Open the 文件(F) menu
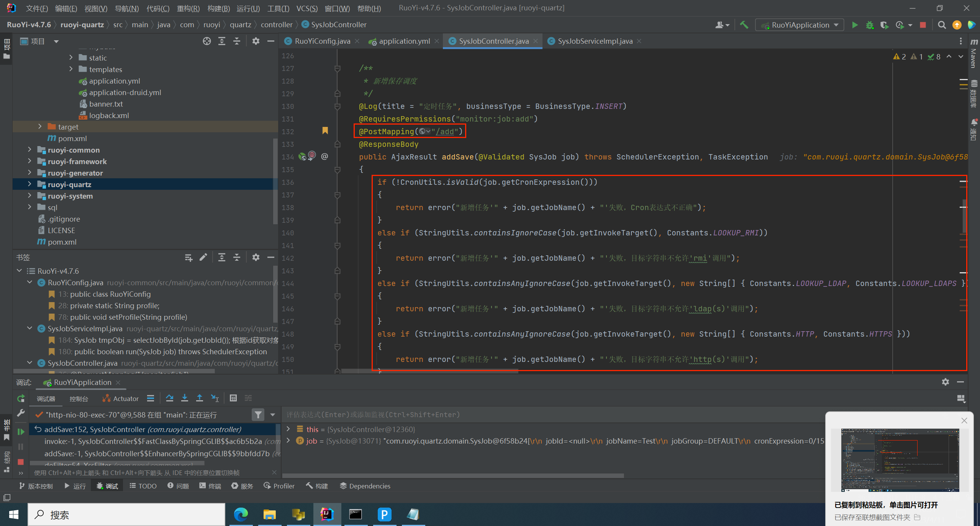980x526 pixels. [x=37, y=8]
